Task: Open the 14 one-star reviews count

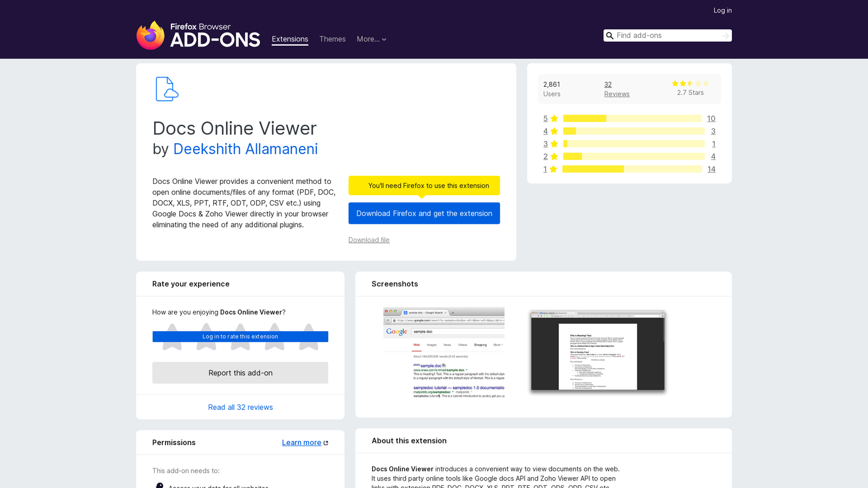Action: tap(711, 169)
